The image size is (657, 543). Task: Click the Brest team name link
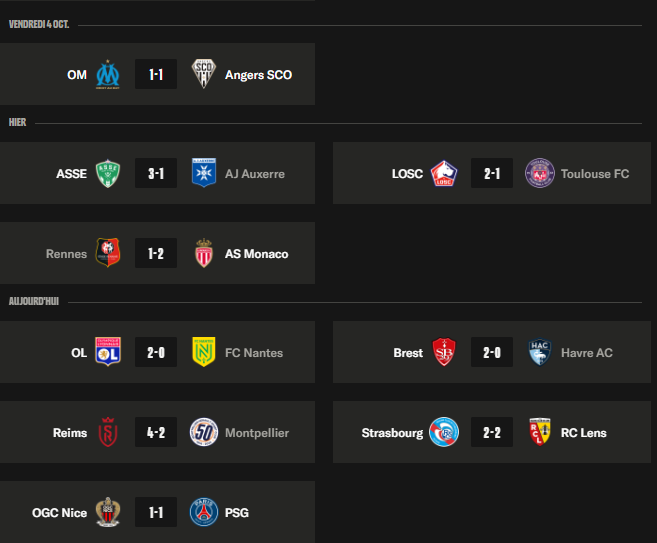408,353
